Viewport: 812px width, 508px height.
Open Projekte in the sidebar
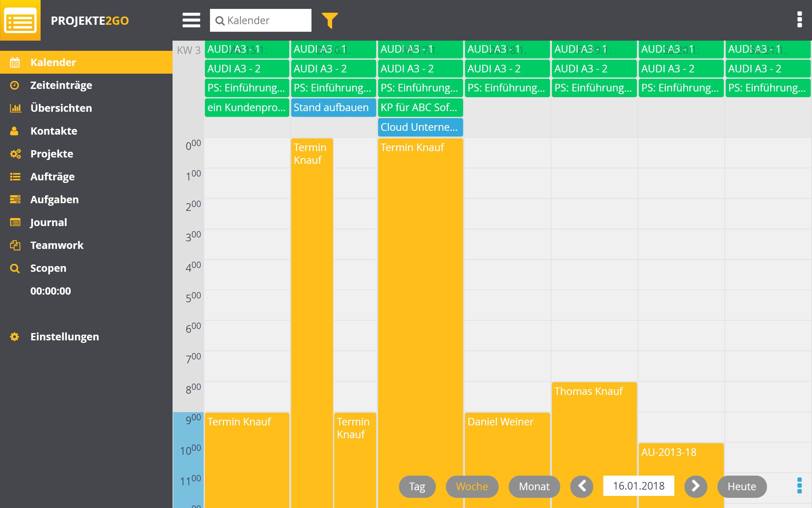coord(86,154)
